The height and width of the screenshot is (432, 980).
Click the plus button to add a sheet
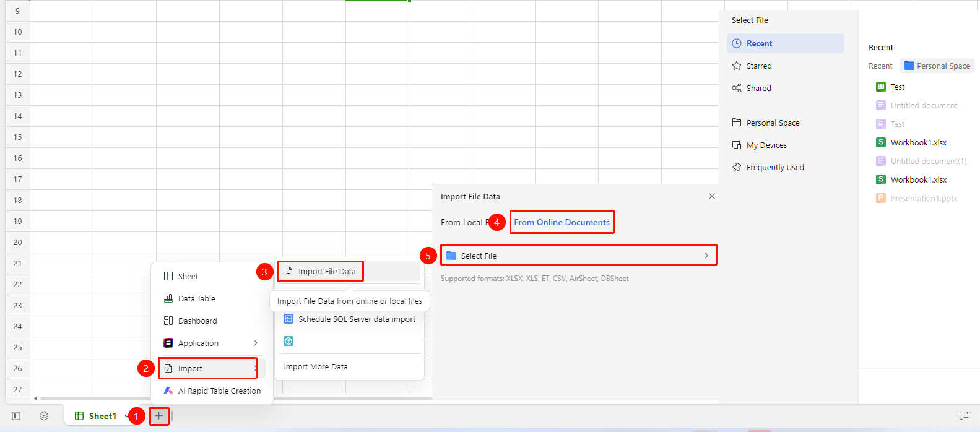158,416
